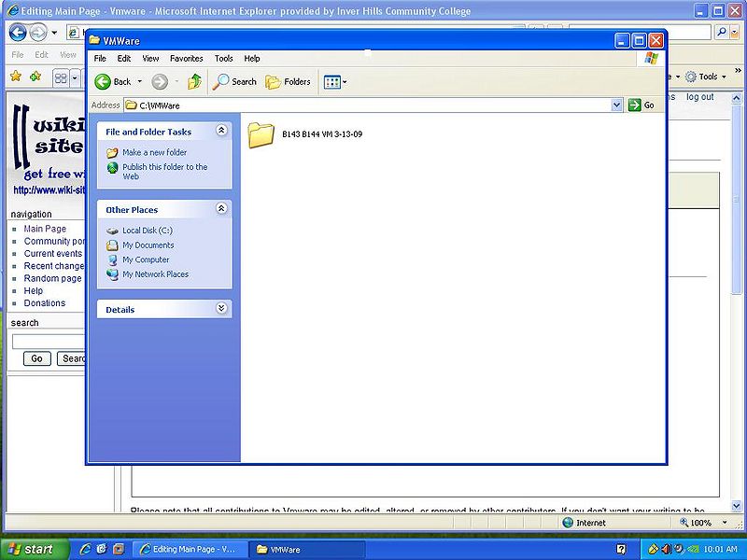Screen dimensions: 747x560
Task: Click the Internet Explorer quick launch icon
Action: coord(85,549)
